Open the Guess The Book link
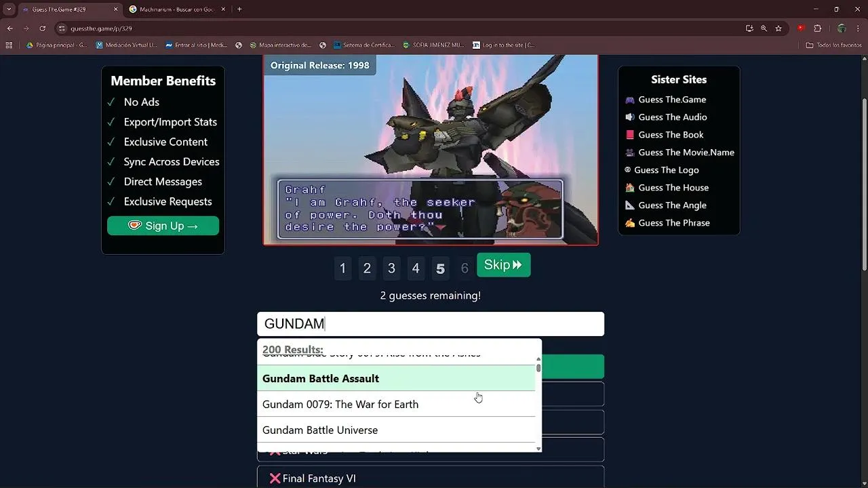 [x=664, y=135]
